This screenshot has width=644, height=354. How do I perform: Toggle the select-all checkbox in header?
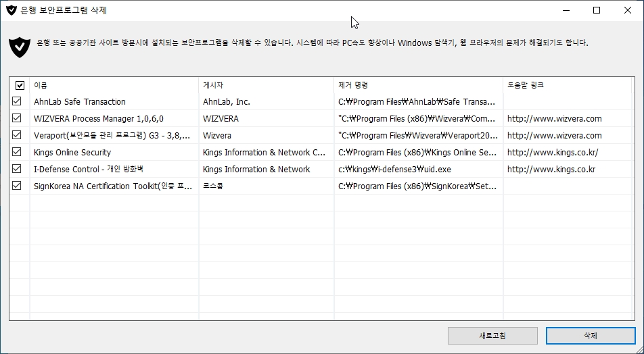tap(20, 85)
